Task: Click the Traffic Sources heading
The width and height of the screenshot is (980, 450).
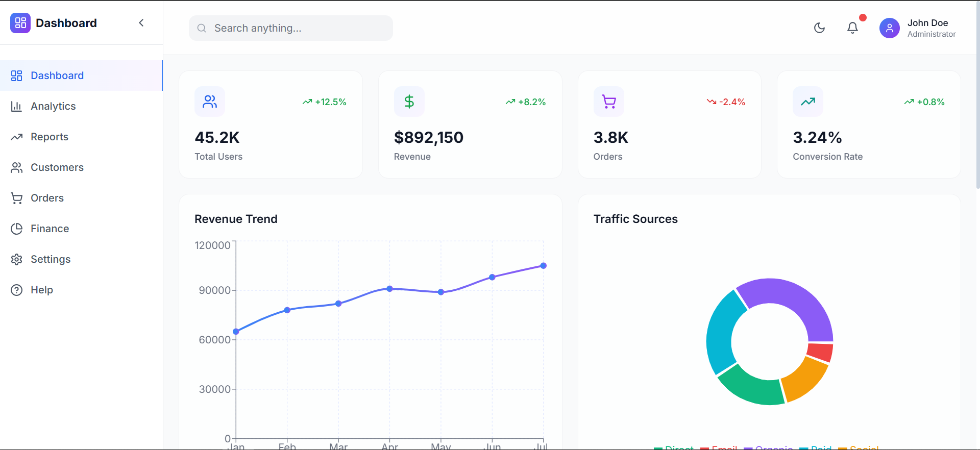Action: pyautogui.click(x=635, y=219)
